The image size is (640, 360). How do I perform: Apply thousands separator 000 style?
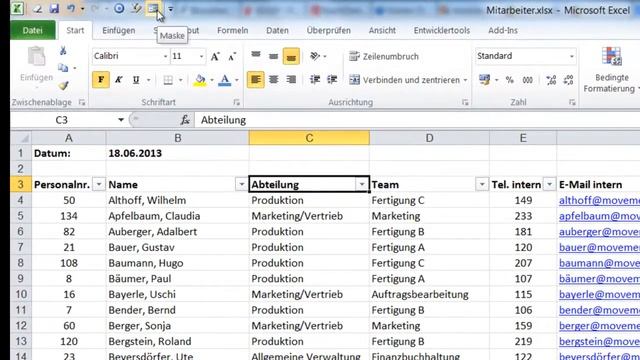click(528, 80)
